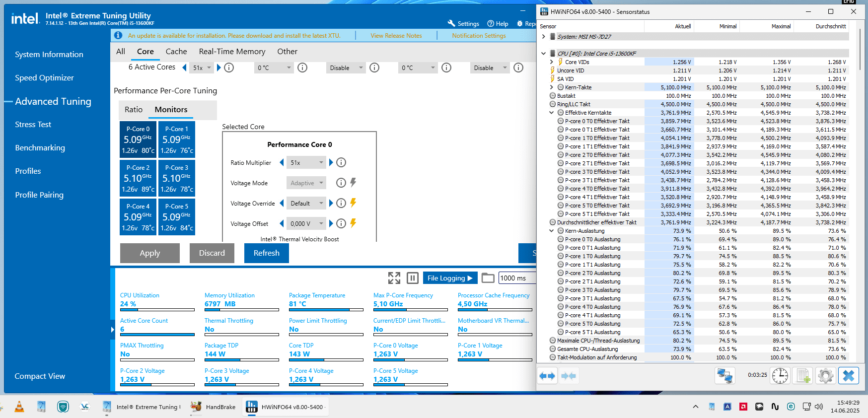Click the VLC cone taskbar icon
Screen dimensions: 868x418
19,407
